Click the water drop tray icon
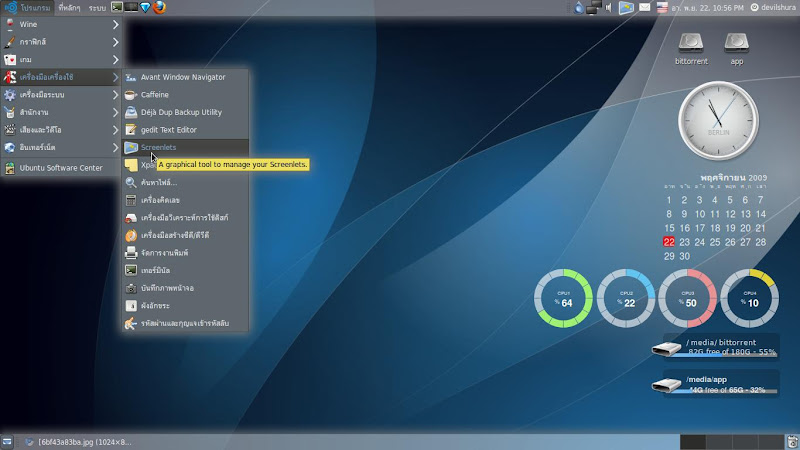 (x=579, y=7)
